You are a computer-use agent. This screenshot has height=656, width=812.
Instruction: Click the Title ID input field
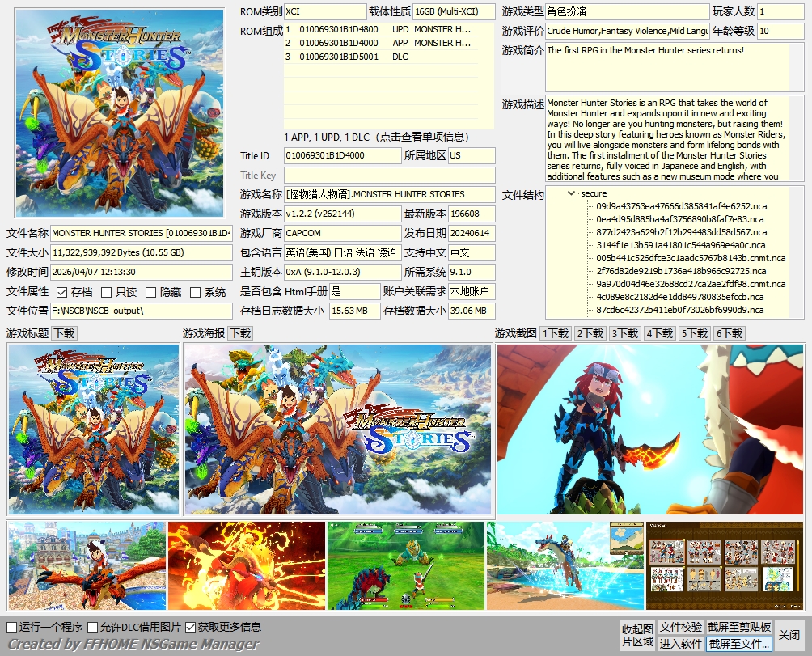click(x=342, y=155)
